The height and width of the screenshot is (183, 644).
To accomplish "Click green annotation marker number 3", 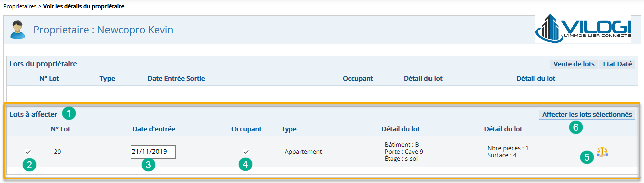I will coord(147,165).
